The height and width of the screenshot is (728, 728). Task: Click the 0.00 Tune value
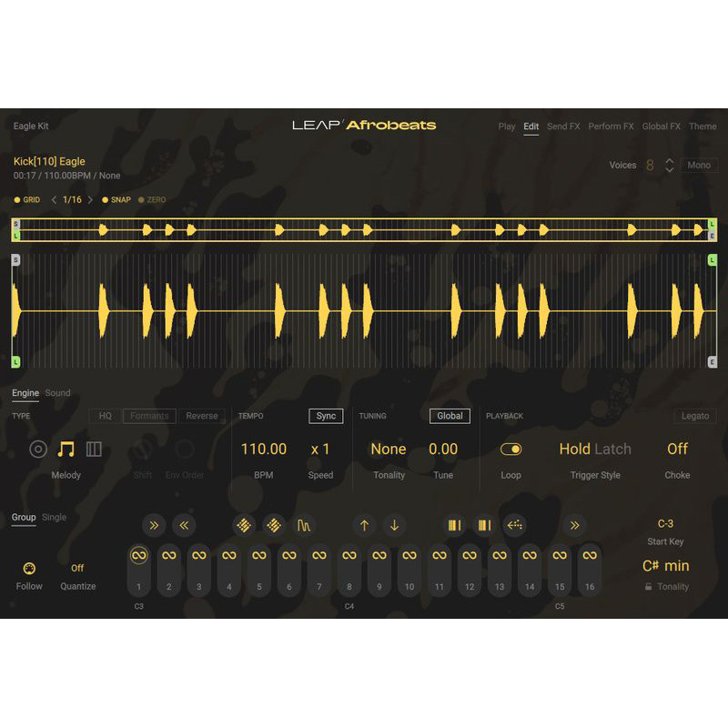443,449
